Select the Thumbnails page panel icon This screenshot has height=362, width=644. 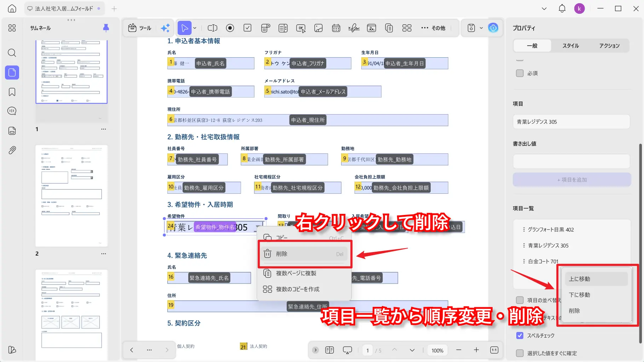point(12,72)
